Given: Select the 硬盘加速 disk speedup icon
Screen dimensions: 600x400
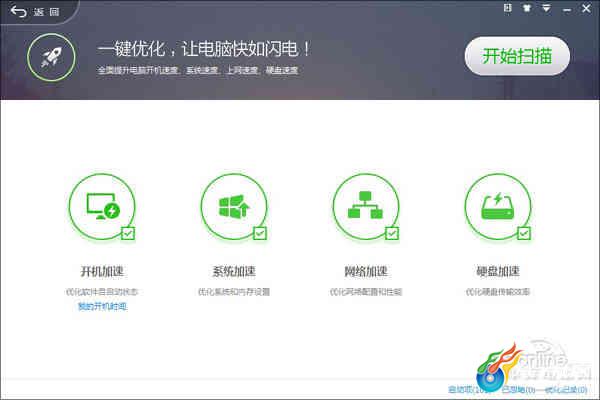Looking at the screenshot, I should pyautogui.click(x=498, y=207).
